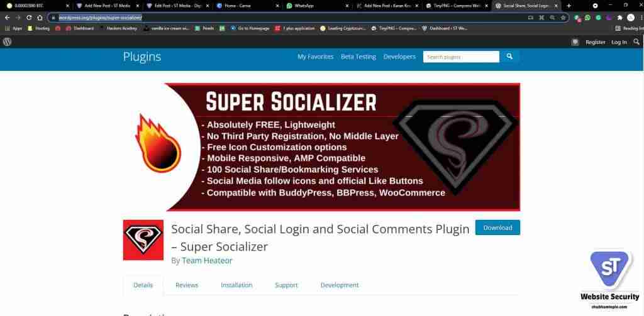
Task: Click the top-right WordPress.org search magnifier
Action: point(636,42)
